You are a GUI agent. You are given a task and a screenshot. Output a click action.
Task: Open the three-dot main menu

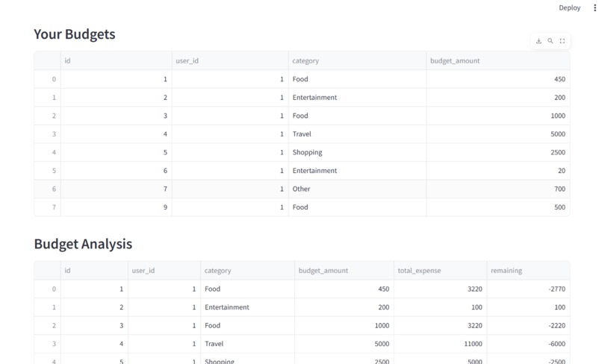pyautogui.click(x=595, y=7)
